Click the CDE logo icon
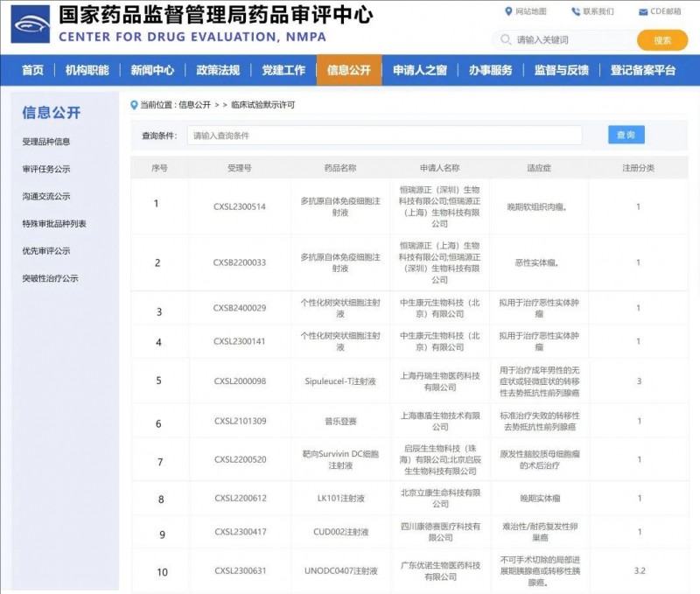This screenshot has width=700, height=594. click(x=31, y=24)
